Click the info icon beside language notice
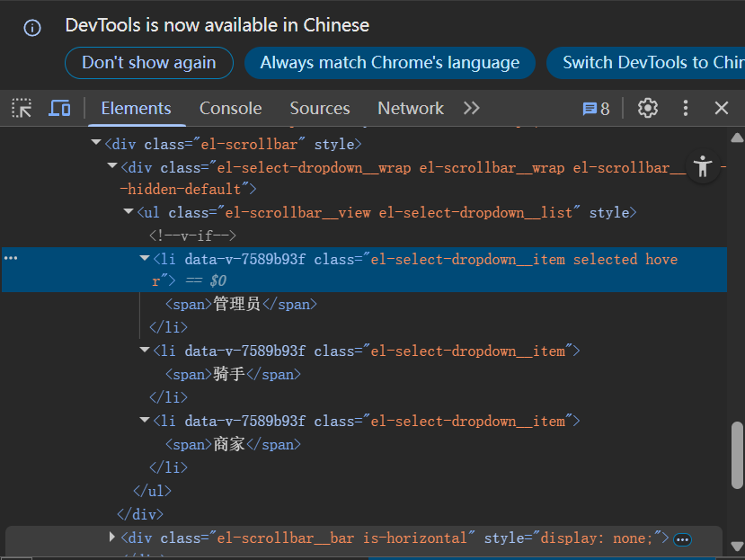The height and width of the screenshot is (560, 745). pos(32,28)
